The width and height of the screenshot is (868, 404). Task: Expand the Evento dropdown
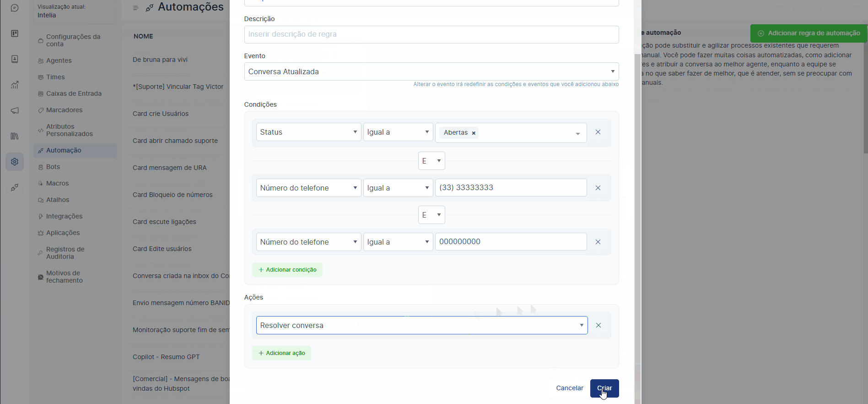pyautogui.click(x=431, y=71)
